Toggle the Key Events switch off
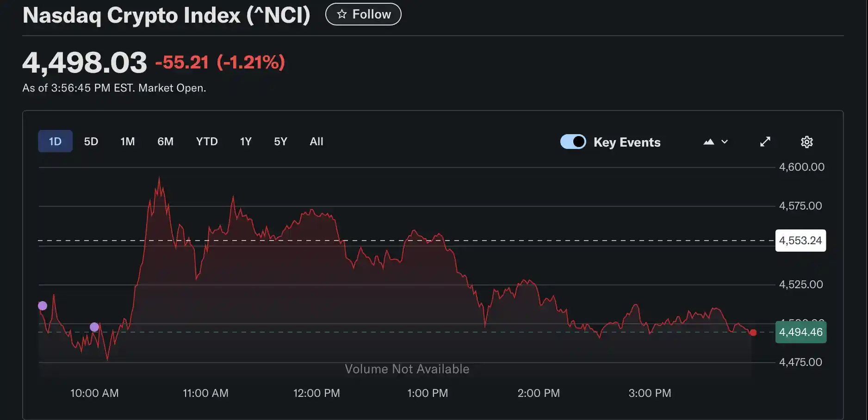The height and width of the screenshot is (420, 868). pos(573,142)
